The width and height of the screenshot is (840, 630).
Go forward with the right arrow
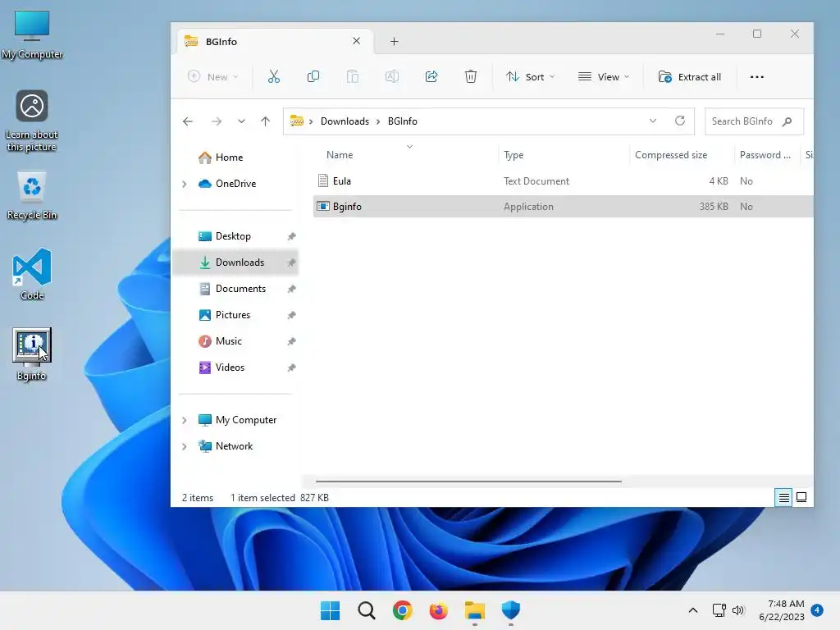[x=217, y=121]
